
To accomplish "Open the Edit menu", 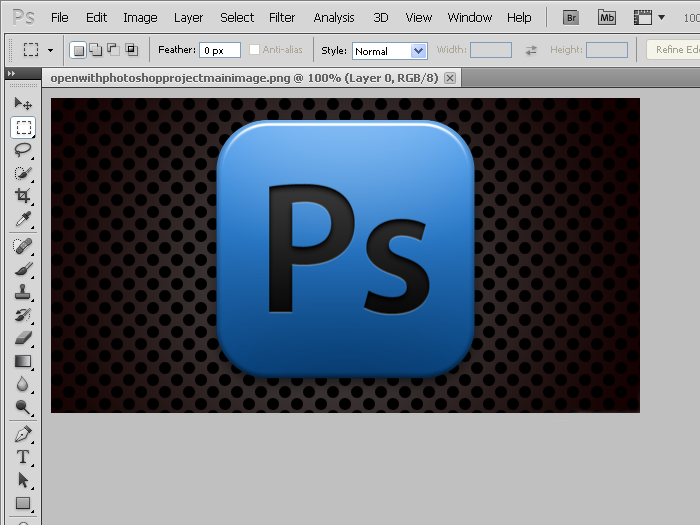I will click(96, 18).
